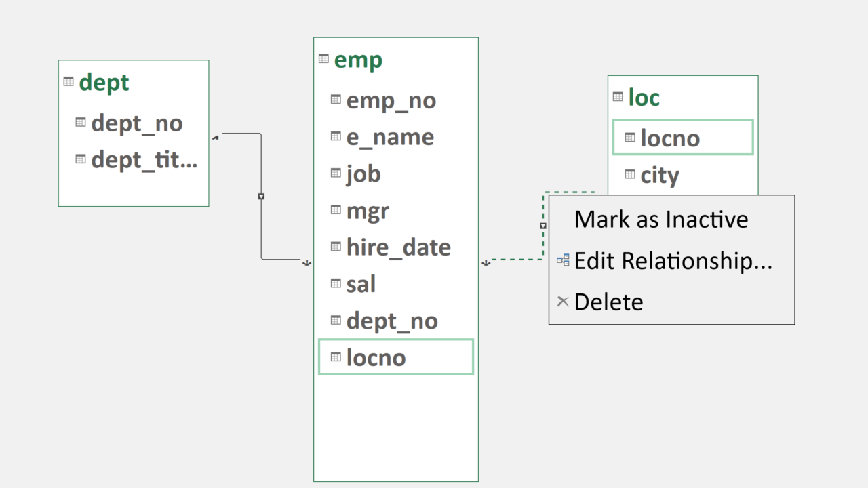Select the city field in loc table
This screenshot has width=868, height=488.
pos(659,176)
